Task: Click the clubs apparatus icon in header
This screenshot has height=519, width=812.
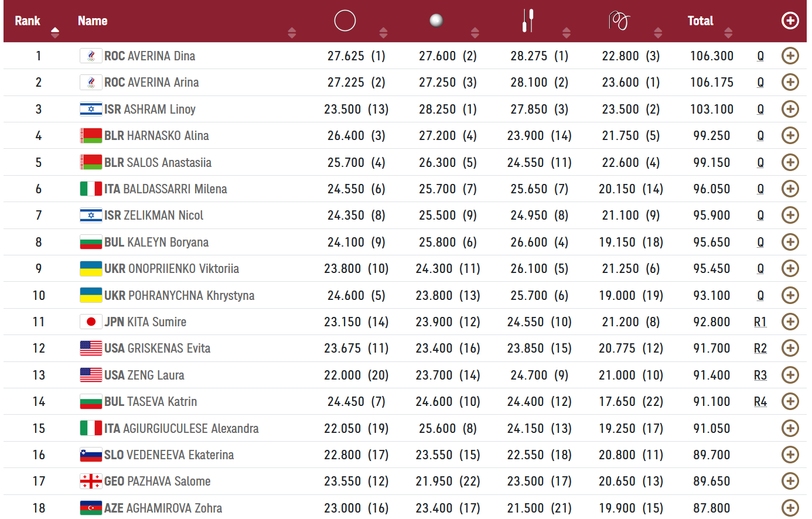Action: point(528,21)
